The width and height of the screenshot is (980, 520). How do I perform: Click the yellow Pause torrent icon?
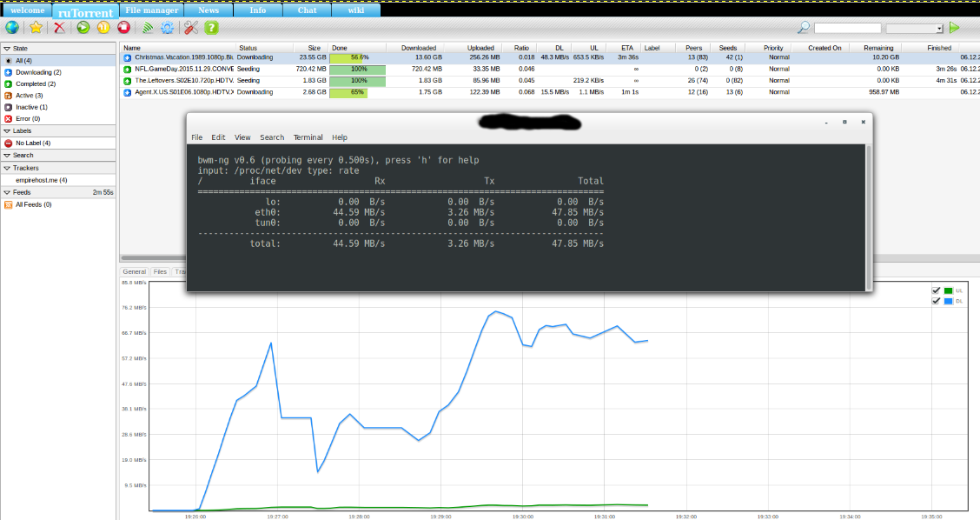click(x=103, y=28)
